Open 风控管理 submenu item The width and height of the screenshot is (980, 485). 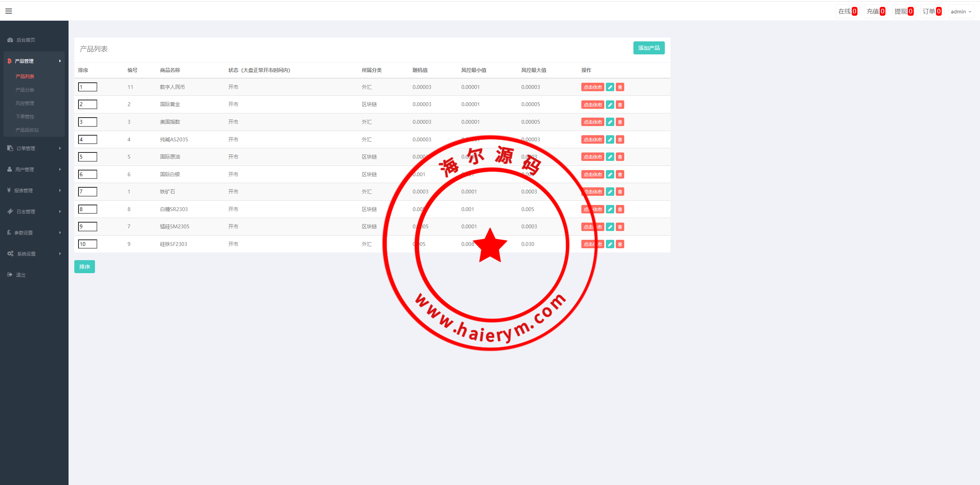click(25, 103)
